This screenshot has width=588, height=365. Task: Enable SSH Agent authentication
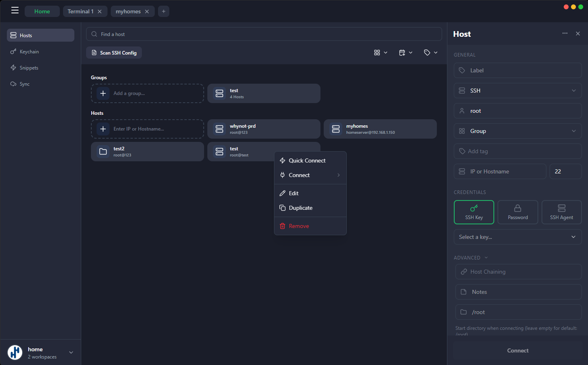[x=561, y=212]
